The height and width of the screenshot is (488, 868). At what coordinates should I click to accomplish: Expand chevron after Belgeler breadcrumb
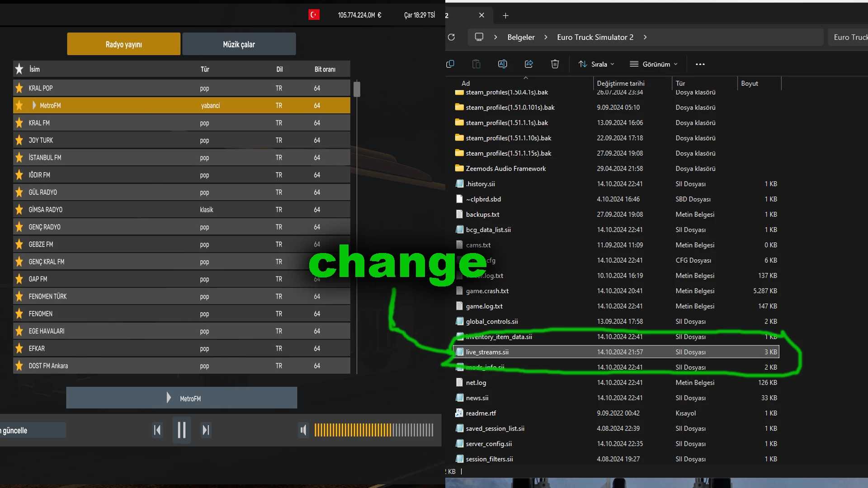[546, 37]
